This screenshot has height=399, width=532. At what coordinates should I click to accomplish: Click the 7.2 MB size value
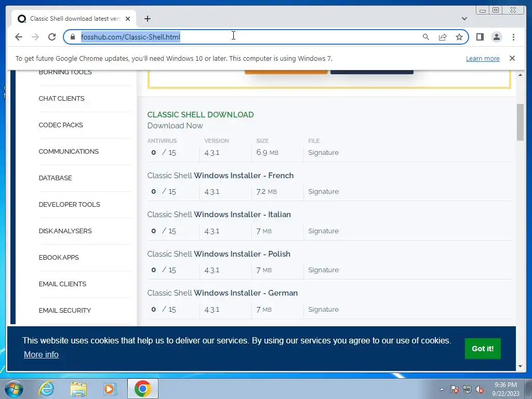point(267,191)
